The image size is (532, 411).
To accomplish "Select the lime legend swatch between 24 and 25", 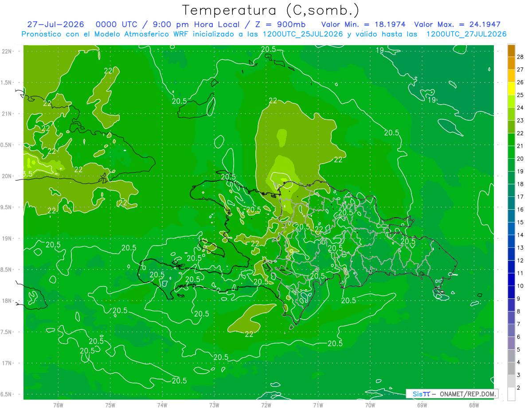I will tap(511, 102).
